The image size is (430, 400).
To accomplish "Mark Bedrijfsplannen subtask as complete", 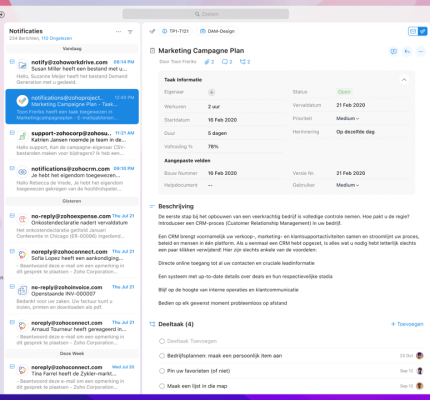I will pyautogui.click(x=162, y=356).
